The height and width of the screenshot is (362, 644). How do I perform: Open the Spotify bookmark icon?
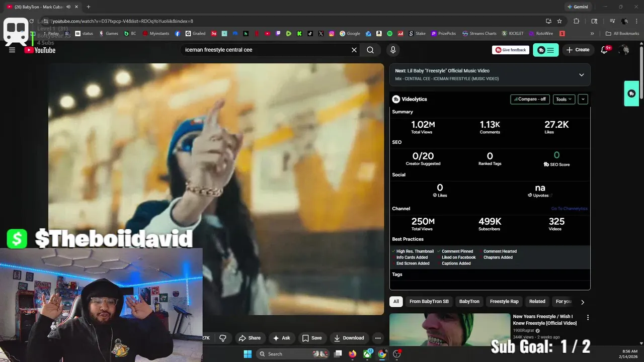tap(390, 34)
